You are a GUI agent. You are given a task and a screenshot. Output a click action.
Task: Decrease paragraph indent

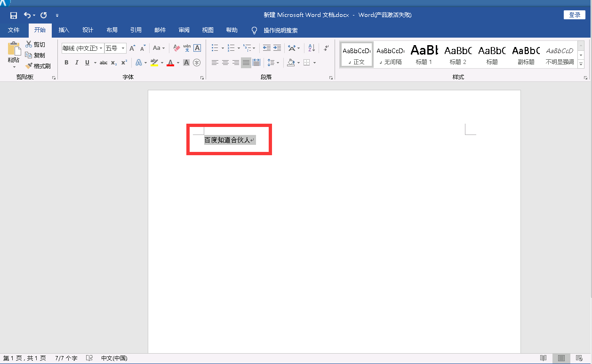click(x=267, y=48)
